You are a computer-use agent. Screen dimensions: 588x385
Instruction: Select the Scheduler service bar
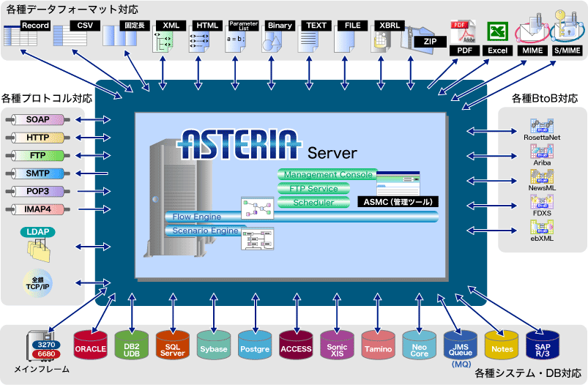click(315, 202)
